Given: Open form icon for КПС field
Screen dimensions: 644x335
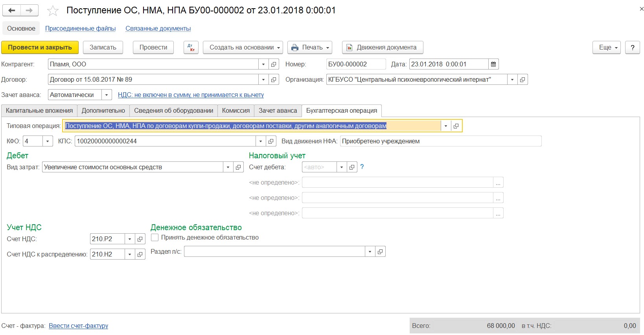Looking at the screenshot, I should point(271,141).
